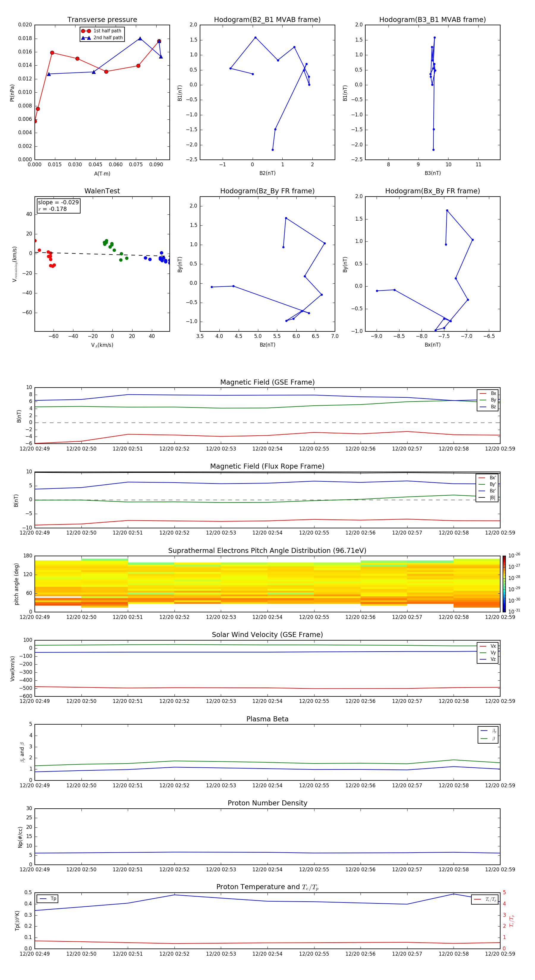Select the Vz entry in velocity legend
This screenshot has width=535, height=980.
tap(488, 659)
